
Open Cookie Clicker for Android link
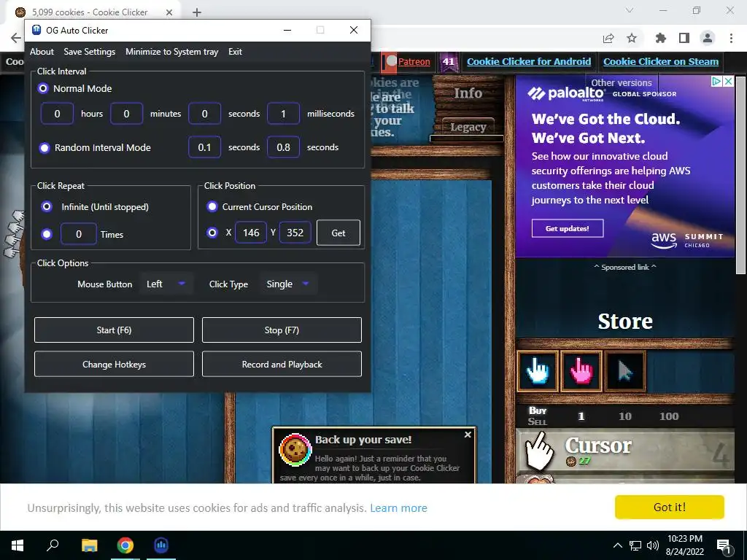pos(529,61)
